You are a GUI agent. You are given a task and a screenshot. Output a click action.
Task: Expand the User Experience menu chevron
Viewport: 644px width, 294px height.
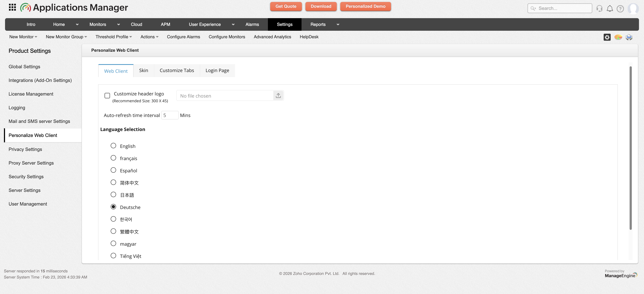233,24
